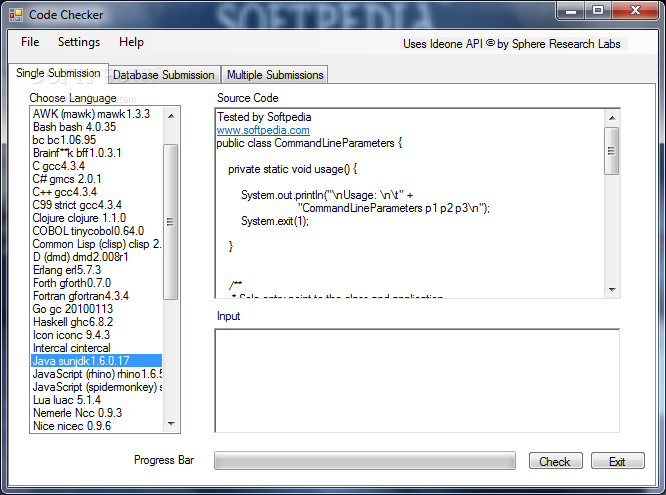This screenshot has height=495, width=666.
Task: Select Lua luac 5.1.4 language
Action: (96, 400)
